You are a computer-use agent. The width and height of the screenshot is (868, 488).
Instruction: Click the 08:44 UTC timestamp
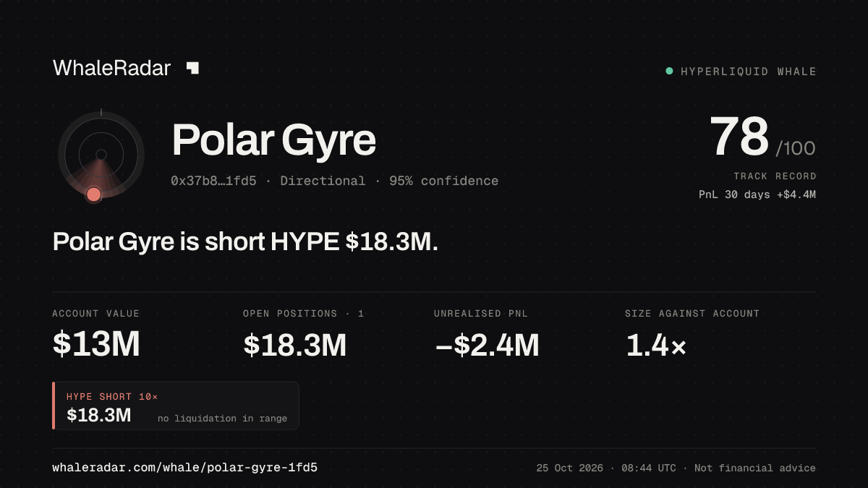click(649, 468)
